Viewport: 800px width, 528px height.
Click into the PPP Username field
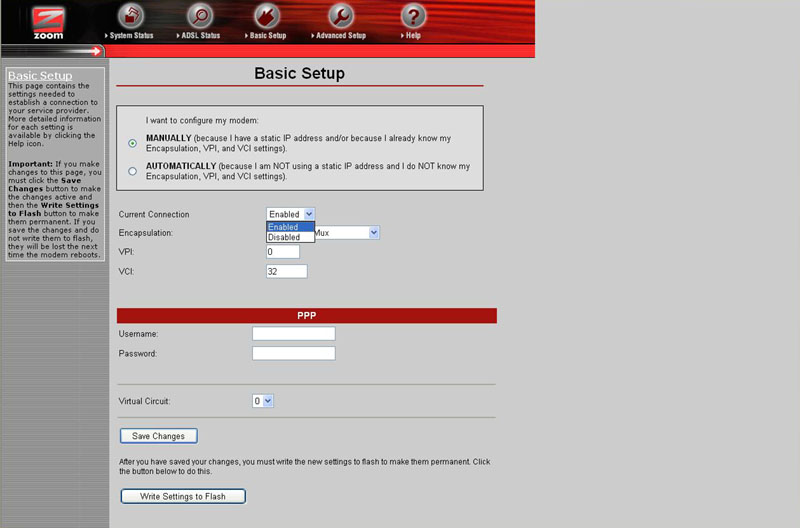click(x=293, y=333)
